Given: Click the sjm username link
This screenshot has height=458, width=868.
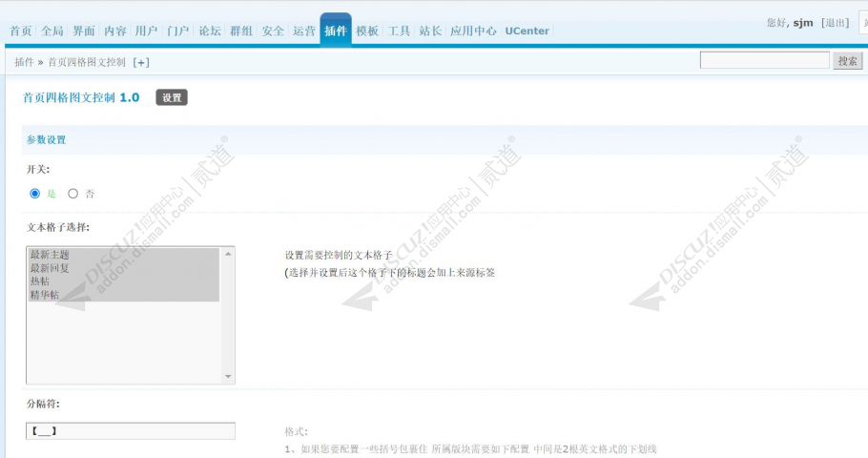Looking at the screenshot, I should (803, 23).
